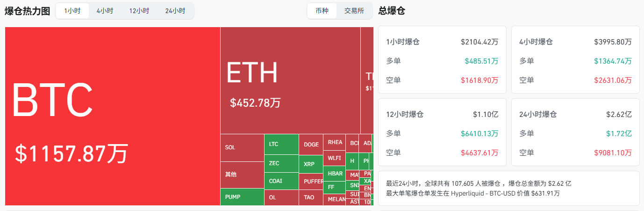This screenshot has width=644, height=211.
Task: Switch heatmap to 4小时 timeframe
Action: point(105,11)
